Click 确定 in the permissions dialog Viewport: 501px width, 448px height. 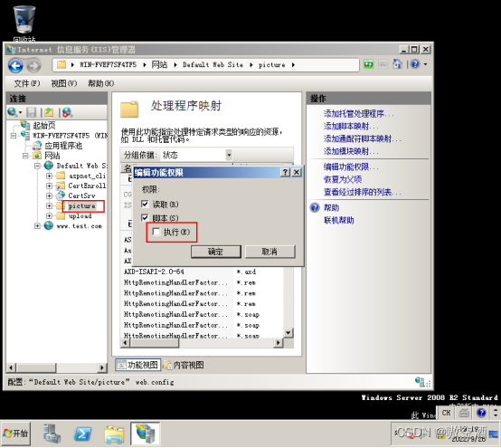point(216,252)
